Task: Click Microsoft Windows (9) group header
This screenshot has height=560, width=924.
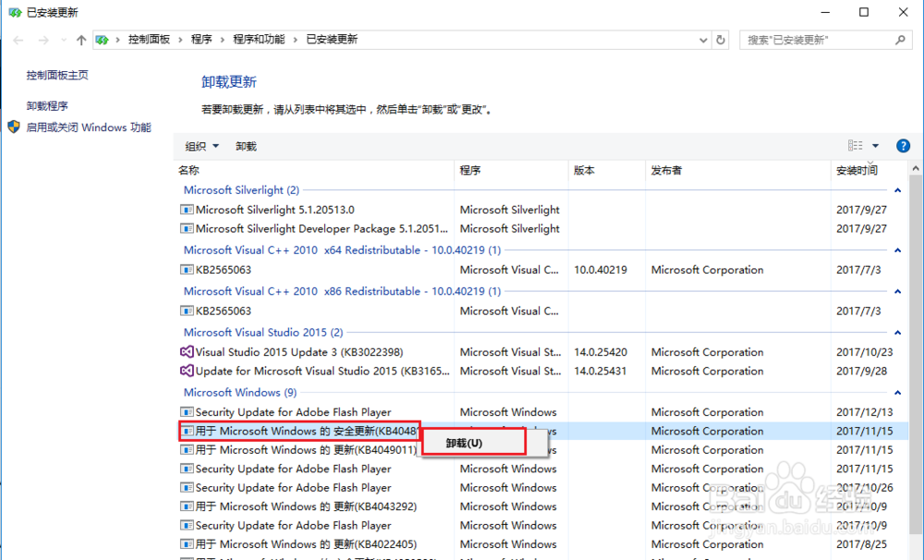Action: (x=240, y=393)
